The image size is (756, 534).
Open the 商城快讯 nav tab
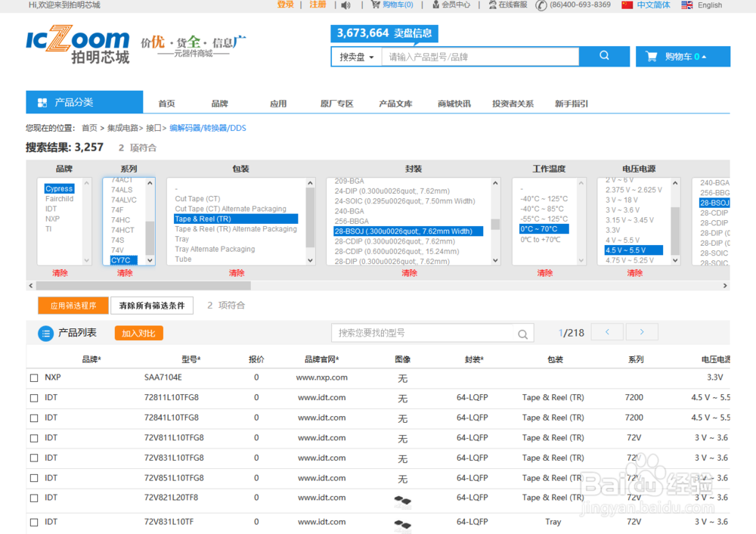pyautogui.click(x=454, y=104)
